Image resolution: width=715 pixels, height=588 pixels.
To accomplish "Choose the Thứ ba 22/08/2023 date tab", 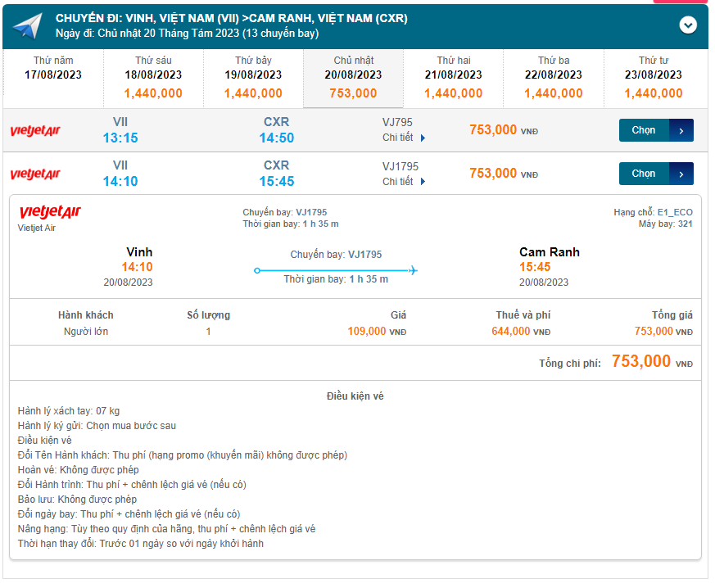I will click(x=554, y=78).
